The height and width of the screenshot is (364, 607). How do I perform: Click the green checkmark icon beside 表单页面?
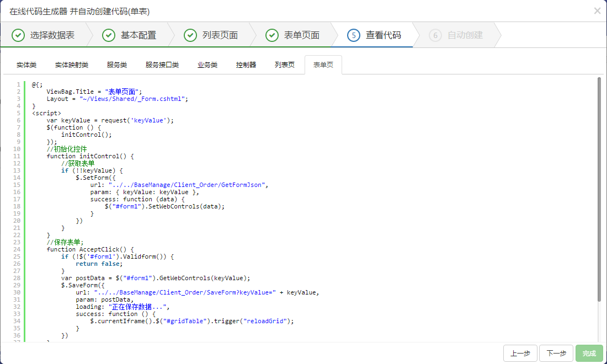tap(271, 35)
